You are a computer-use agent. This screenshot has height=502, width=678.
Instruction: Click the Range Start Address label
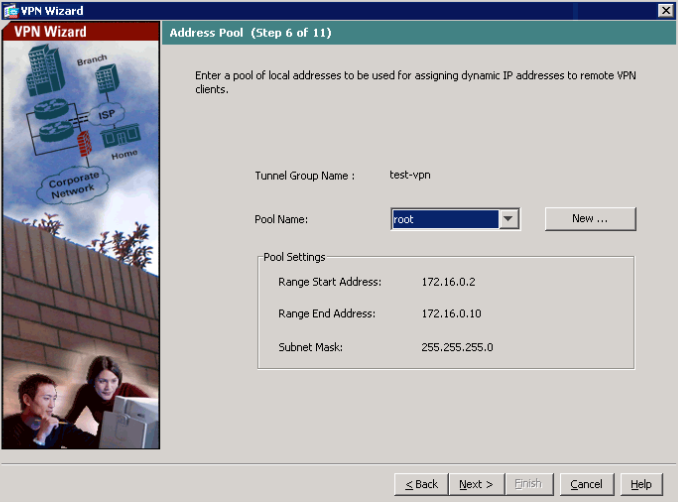(x=330, y=282)
